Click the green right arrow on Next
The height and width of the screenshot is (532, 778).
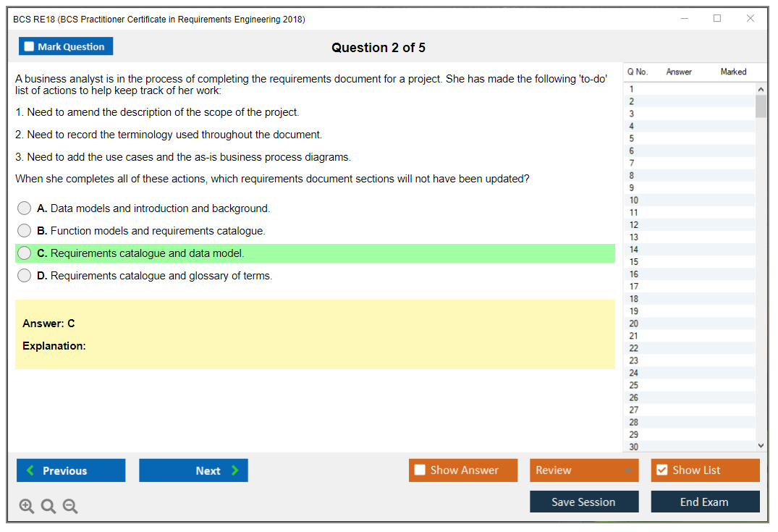234,470
